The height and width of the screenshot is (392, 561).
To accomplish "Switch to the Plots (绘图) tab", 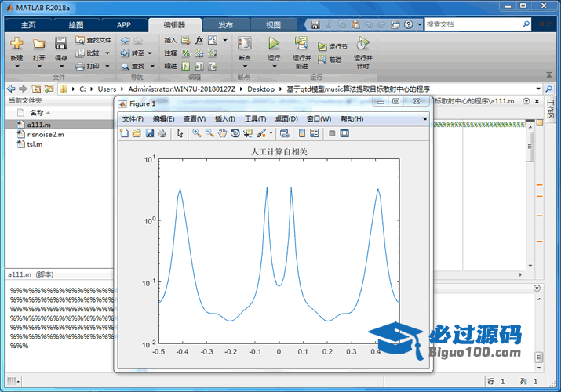I will point(76,25).
